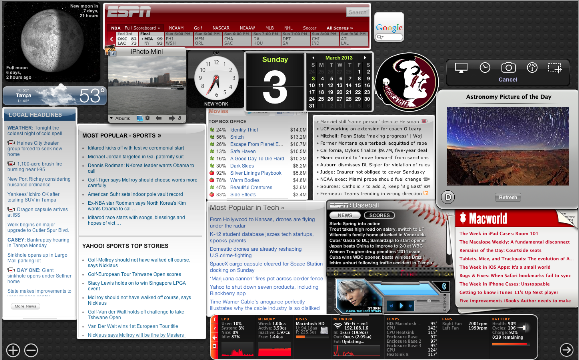Show previous photo in iPhoto Mini

[x=158, y=118]
